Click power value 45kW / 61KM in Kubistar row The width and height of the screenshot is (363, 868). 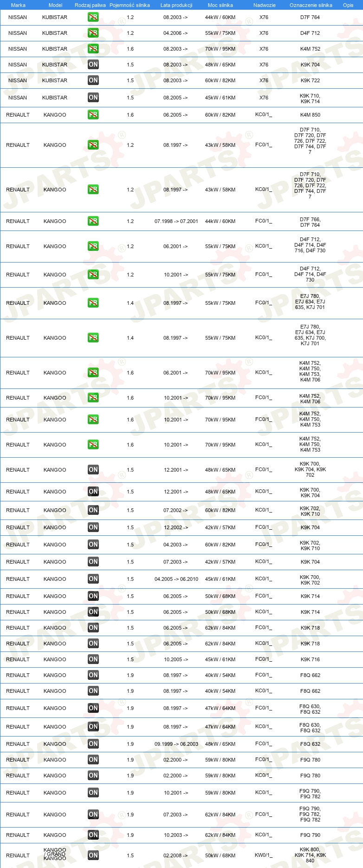pos(220,98)
